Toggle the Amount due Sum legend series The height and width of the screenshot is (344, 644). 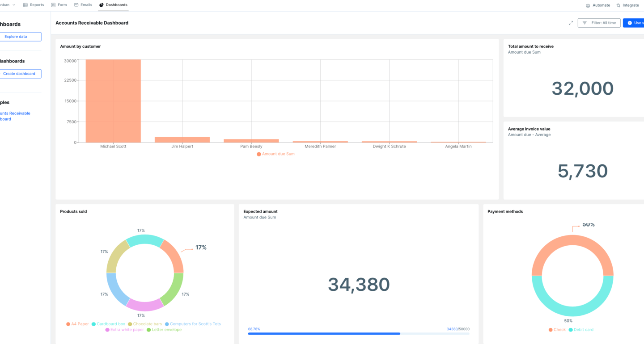coord(275,154)
